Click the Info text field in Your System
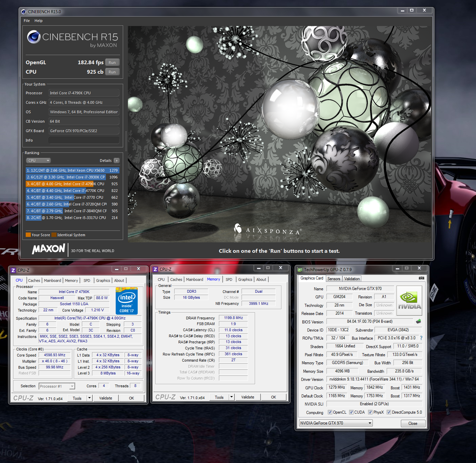This screenshot has width=476, height=463. (84, 140)
